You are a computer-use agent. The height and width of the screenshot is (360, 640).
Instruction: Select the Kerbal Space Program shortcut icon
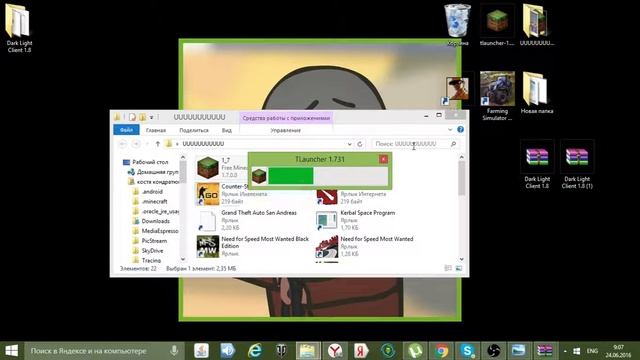327,220
